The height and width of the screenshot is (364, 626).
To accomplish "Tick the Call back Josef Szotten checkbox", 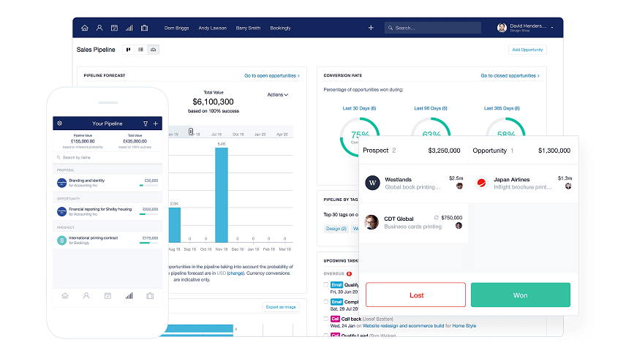I will point(325,319).
